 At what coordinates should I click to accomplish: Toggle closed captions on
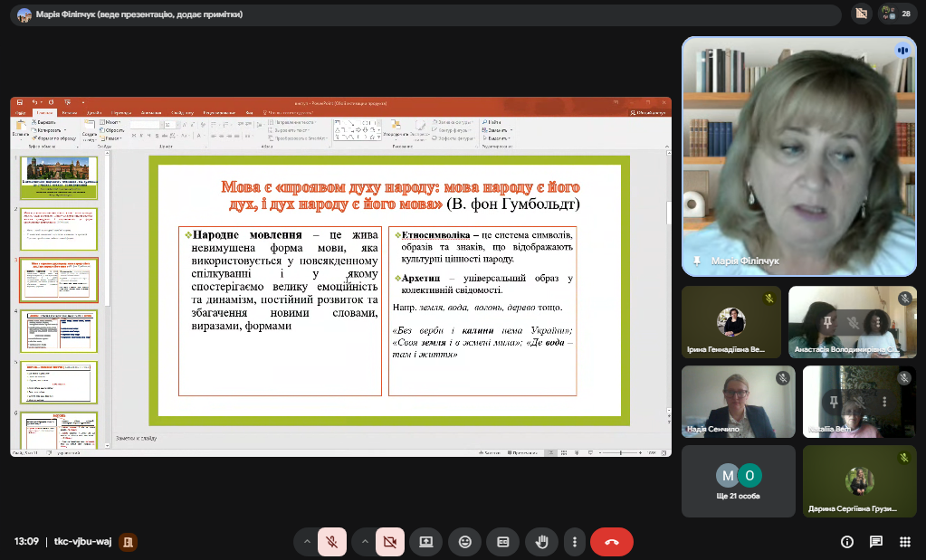coord(503,542)
